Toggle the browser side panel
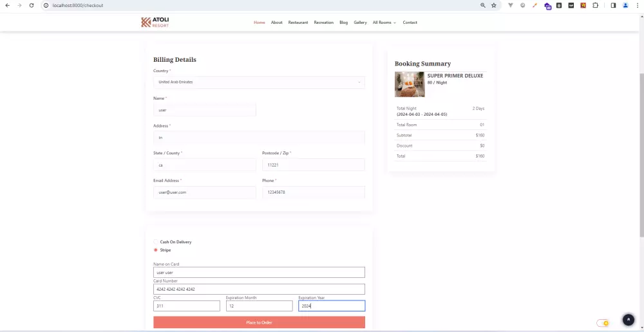The height and width of the screenshot is (332, 644). point(613,5)
